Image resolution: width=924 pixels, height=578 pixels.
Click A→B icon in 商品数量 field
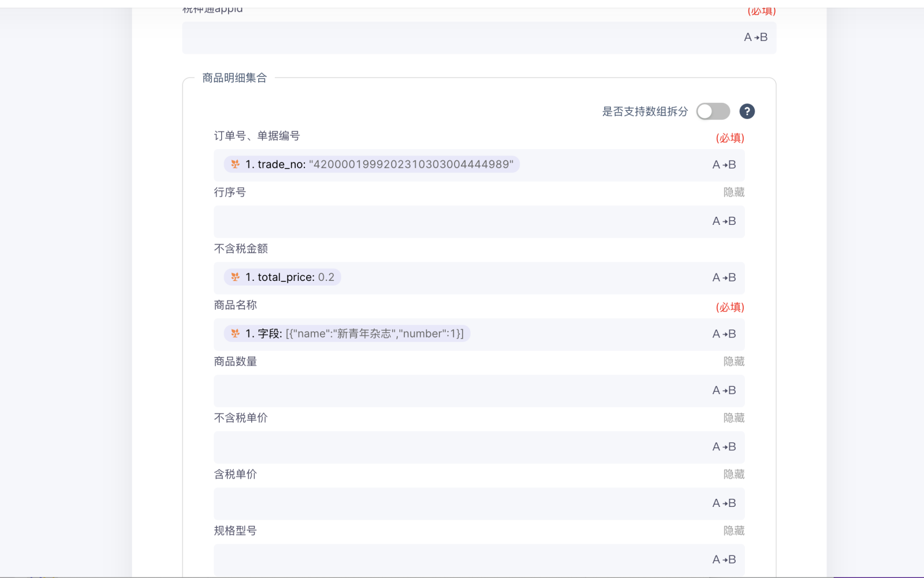[724, 391]
